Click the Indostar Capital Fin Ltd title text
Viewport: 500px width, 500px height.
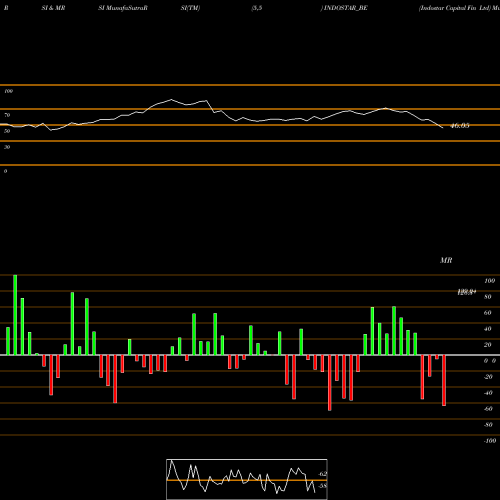455,8
